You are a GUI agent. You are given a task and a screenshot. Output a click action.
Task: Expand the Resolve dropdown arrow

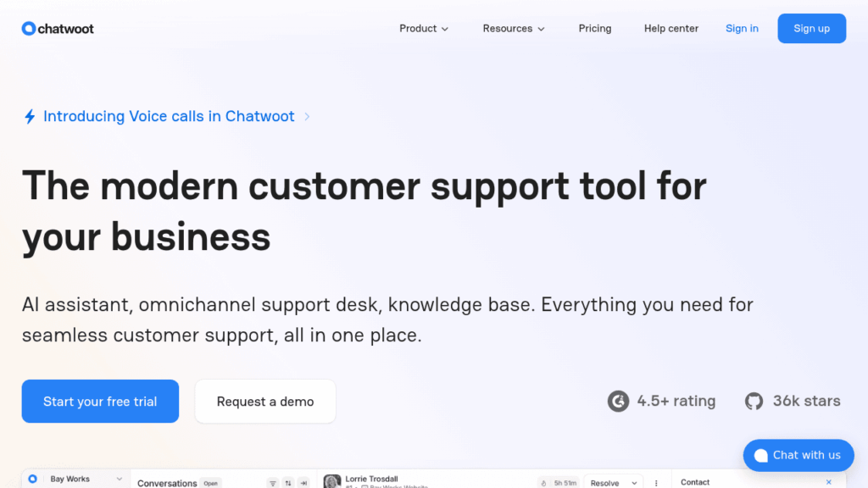pyautogui.click(x=634, y=483)
